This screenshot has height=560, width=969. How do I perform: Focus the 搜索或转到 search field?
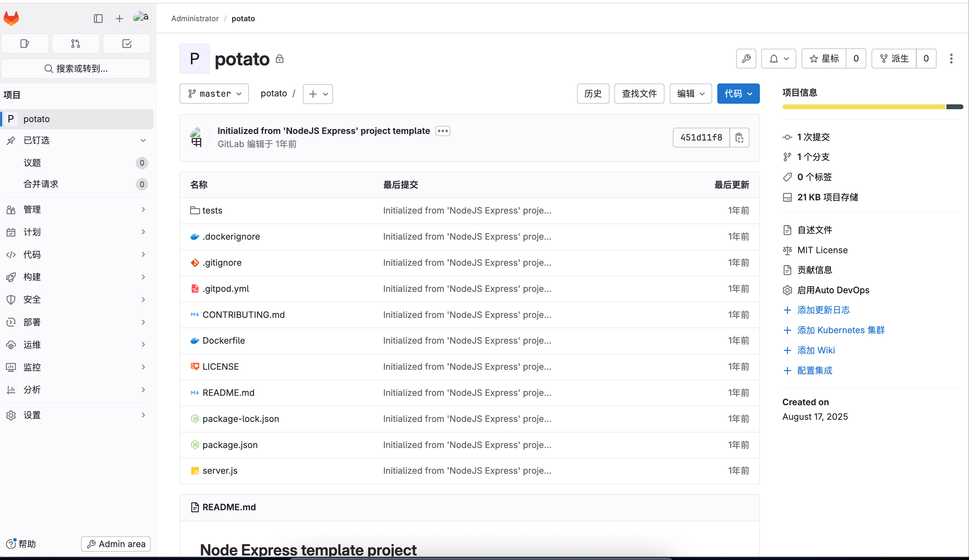[76, 69]
